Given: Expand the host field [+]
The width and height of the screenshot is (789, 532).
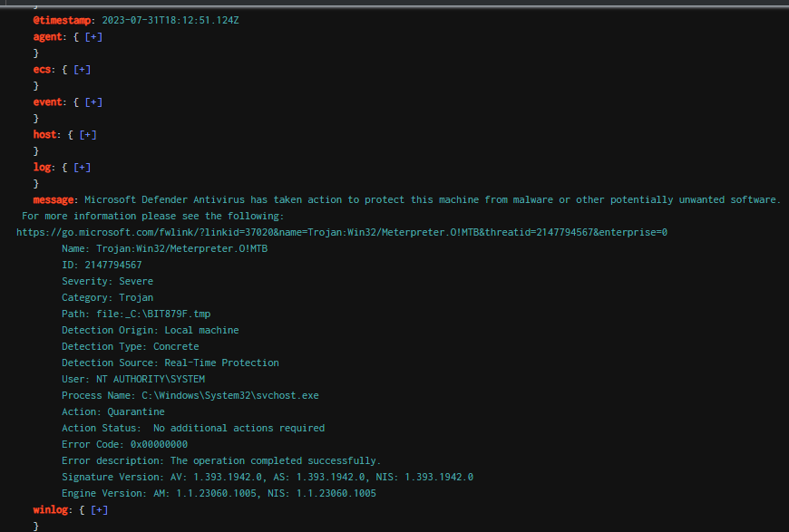Looking at the screenshot, I should (87, 134).
